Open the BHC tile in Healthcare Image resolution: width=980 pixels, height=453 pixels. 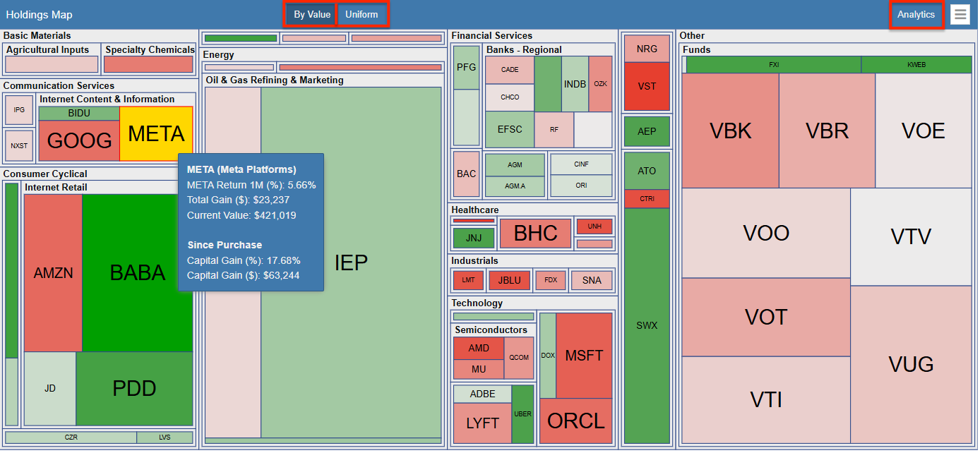pyautogui.click(x=534, y=234)
